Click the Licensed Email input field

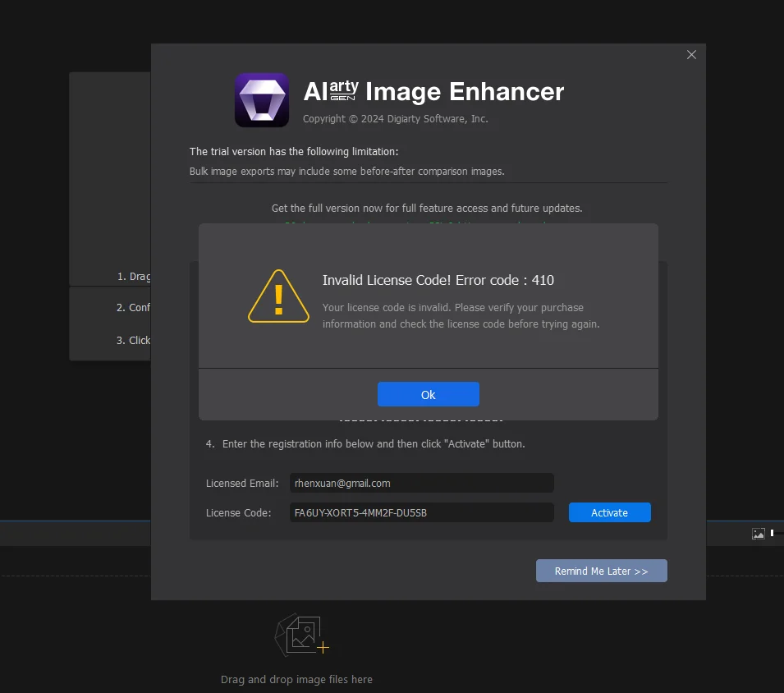421,483
